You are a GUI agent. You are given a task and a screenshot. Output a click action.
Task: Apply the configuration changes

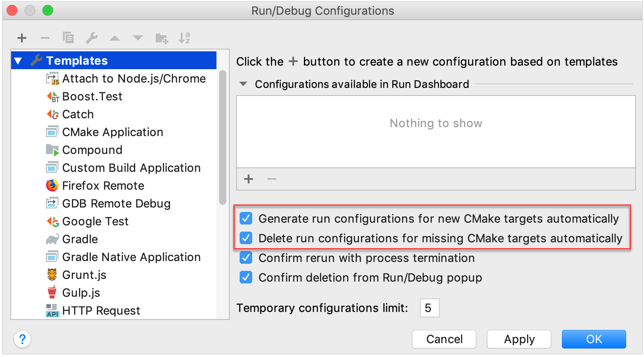tap(519, 339)
